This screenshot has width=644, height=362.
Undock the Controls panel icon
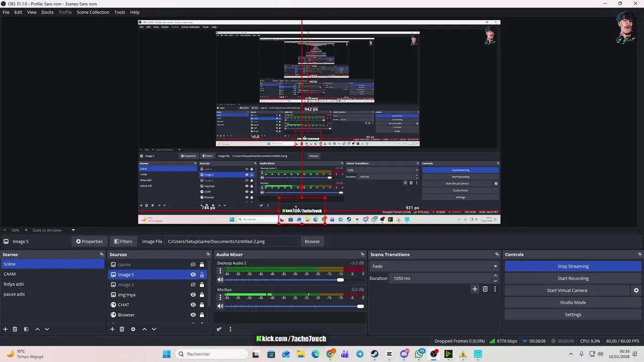coord(639,254)
